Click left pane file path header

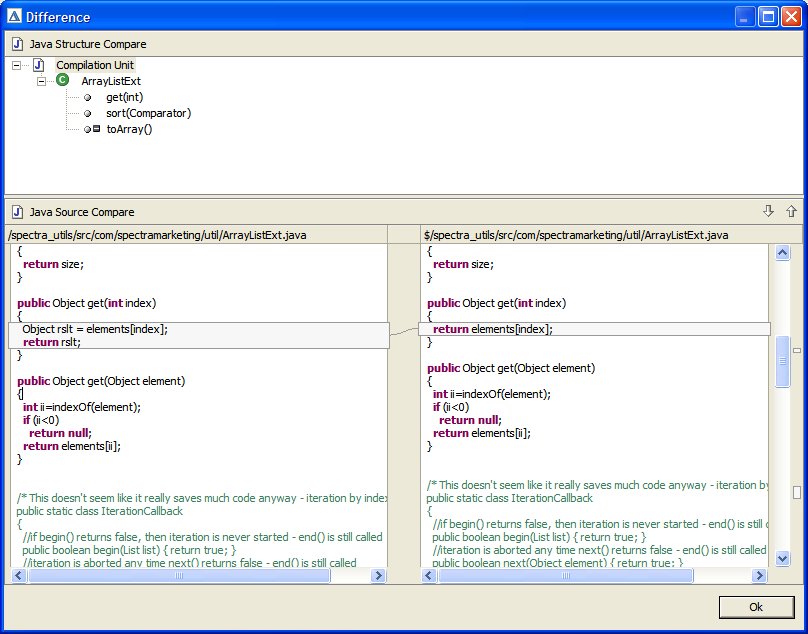[157, 235]
